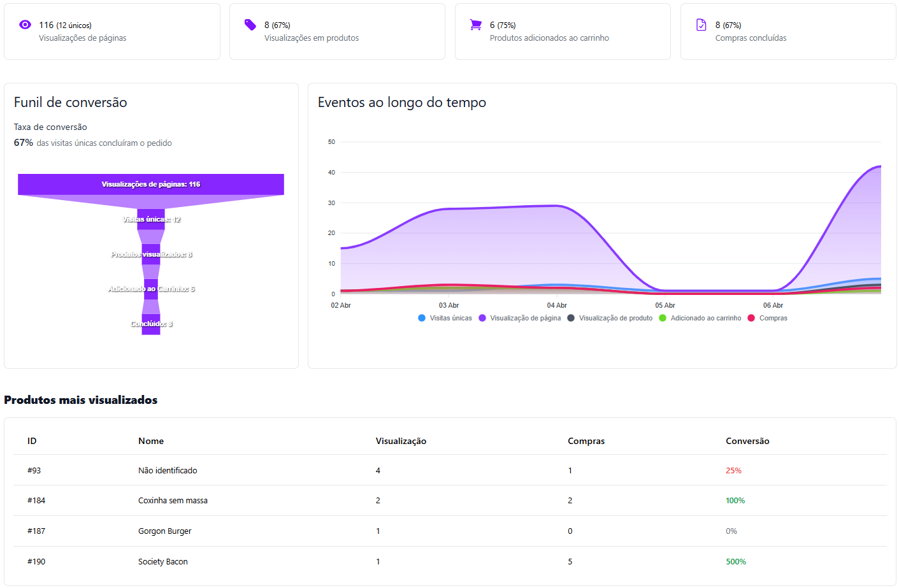
Task: Toggle the Adicionado ao carrinho legend series
Action: pyautogui.click(x=700, y=318)
